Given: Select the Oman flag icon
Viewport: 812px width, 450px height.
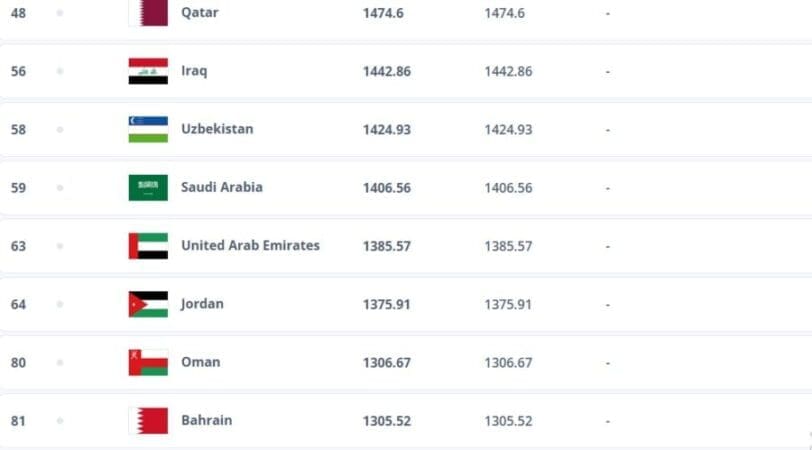Looking at the screenshot, I should coord(148,362).
